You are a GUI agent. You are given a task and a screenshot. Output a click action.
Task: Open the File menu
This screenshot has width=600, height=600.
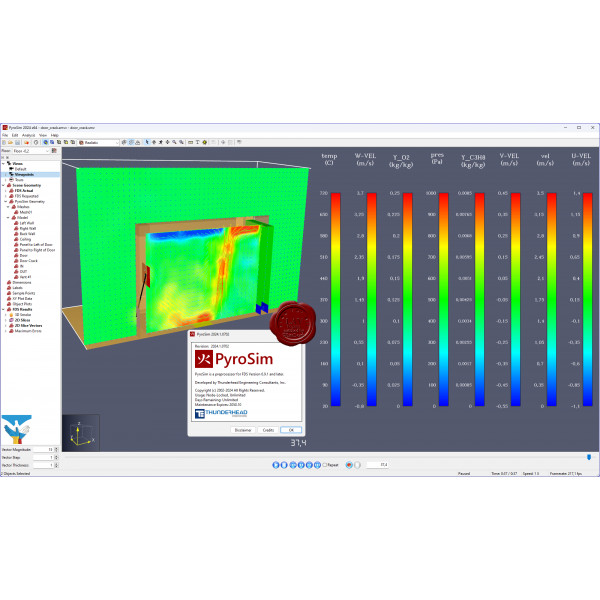[x=5, y=135]
